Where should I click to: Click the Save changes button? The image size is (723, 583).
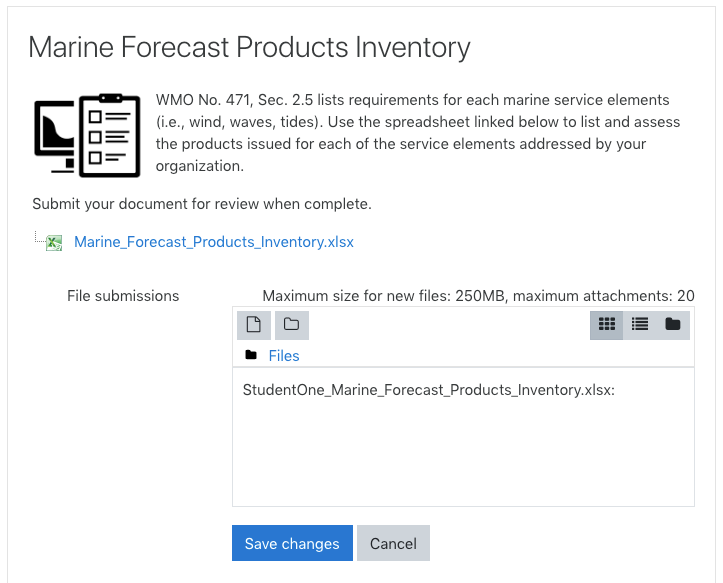(x=292, y=543)
